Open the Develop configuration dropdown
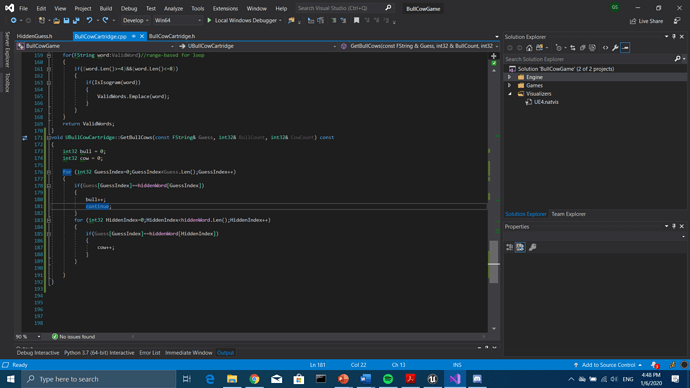 pos(136,20)
